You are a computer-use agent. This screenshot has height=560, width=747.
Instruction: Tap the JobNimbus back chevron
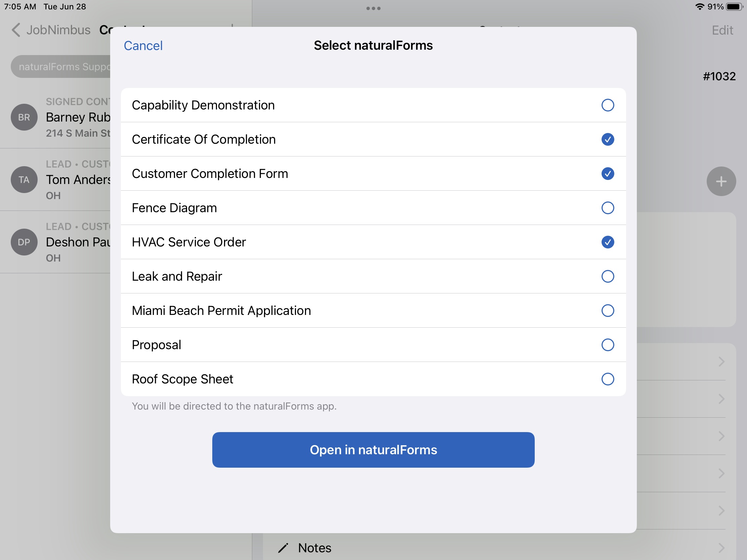pos(16,30)
